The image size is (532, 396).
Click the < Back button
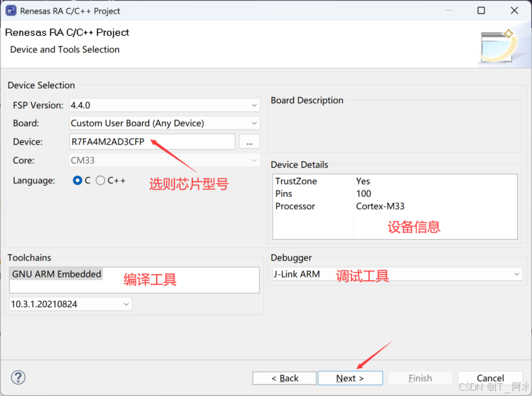tap(284, 378)
